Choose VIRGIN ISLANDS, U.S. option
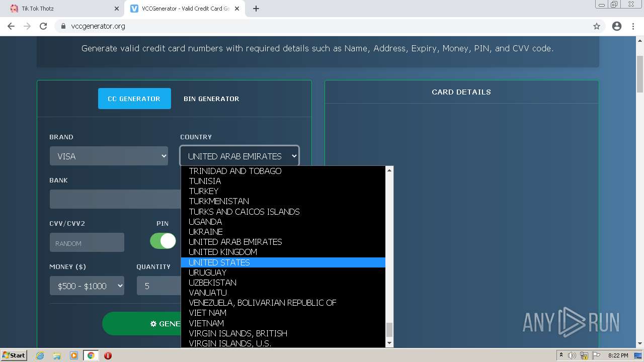 [x=283, y=343]
